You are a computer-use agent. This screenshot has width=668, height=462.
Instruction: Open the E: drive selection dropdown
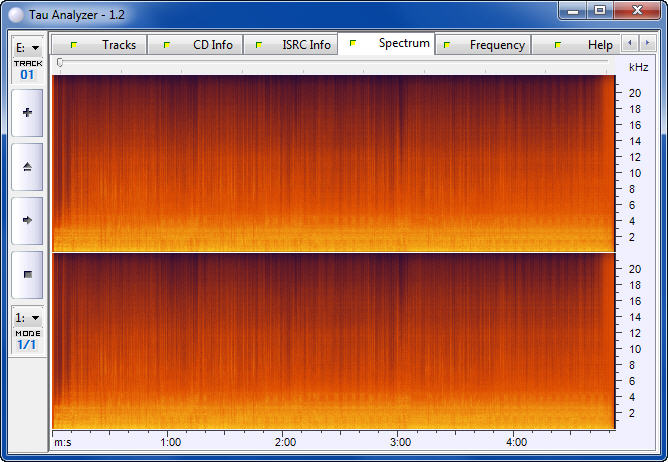point(27,47)
